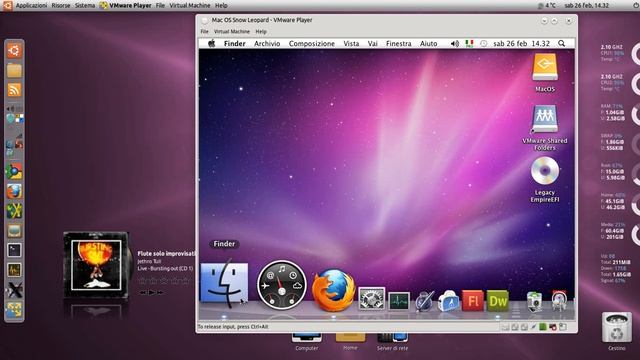Open Vai menu in Mac menubar

tap(373, 43)
